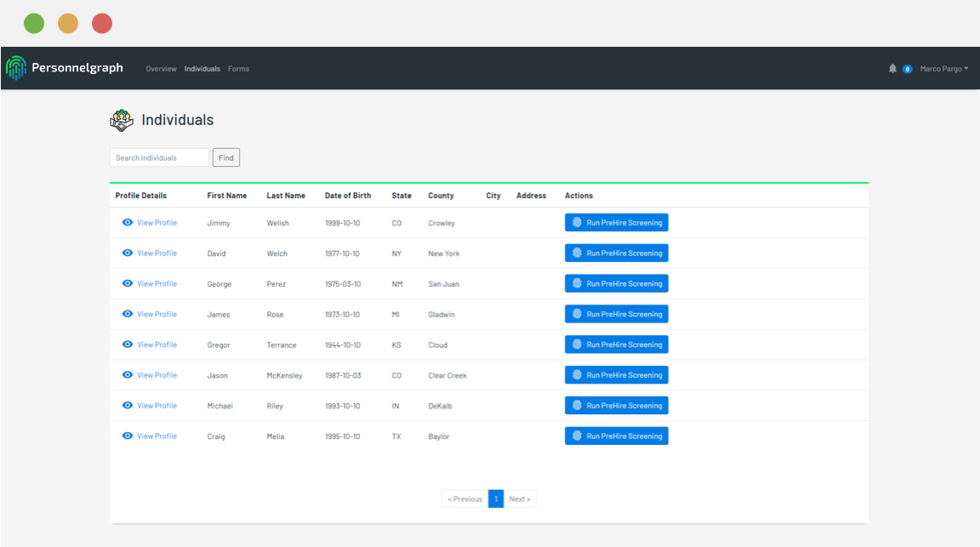Click the Personnelgraph fingerprint logo icon
Image resolution: width=980 pixels, height=547 pixels.
[x=16, y=68]
